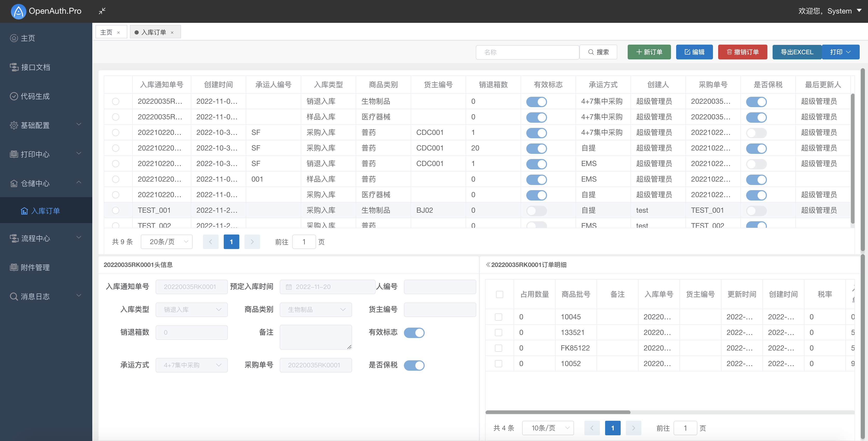Open 代码生成 from the sidebar menu
The image size is (868, 441).
point(46,96)
